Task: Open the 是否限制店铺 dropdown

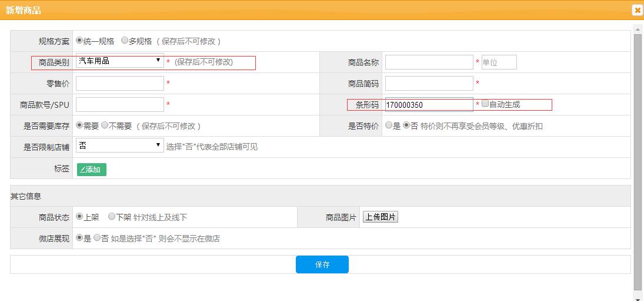Action: [120, 145]
